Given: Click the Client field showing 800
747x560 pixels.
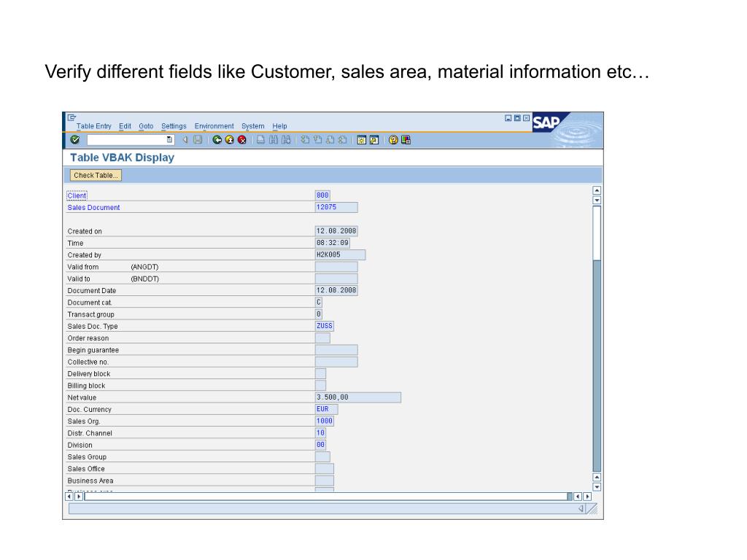Looking at the screenshot, I should tap(322, 195).
